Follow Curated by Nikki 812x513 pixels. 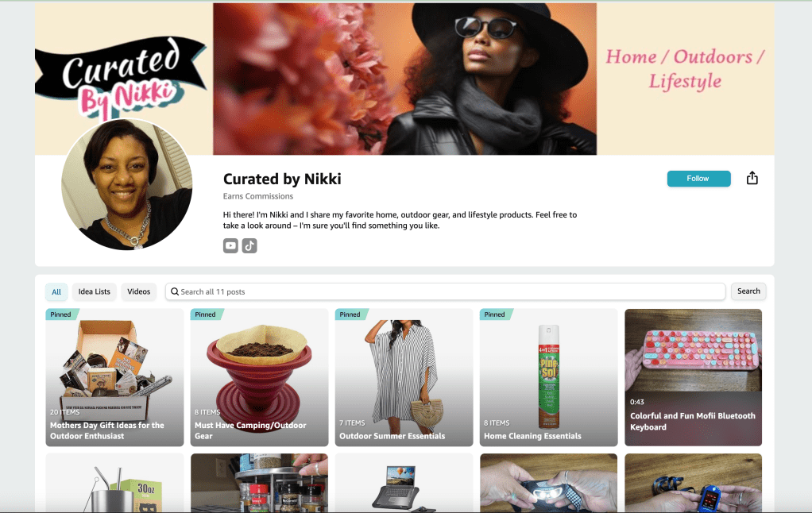click(698, 178)
